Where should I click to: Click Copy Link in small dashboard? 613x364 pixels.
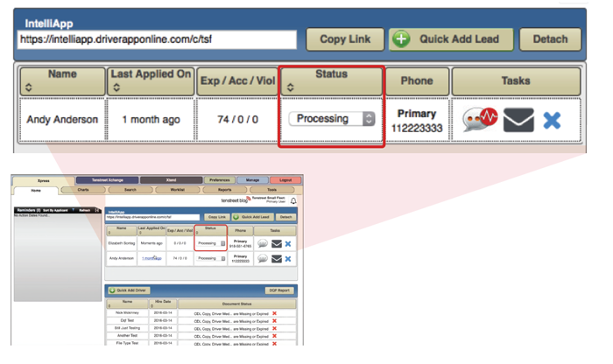217,217
